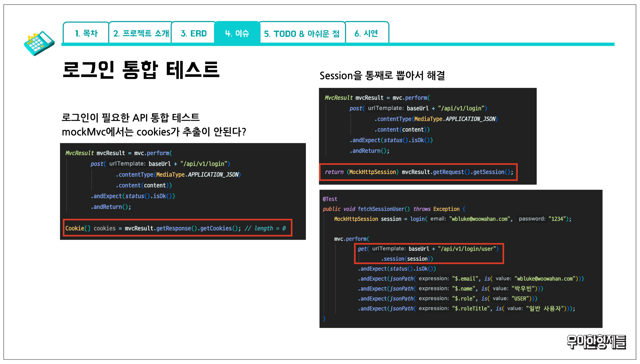The width and height of the screenshot is (640, 364).
Task: Click the 우아한형제들 logo
Action: pyautogui.click(x=596, y=342)
